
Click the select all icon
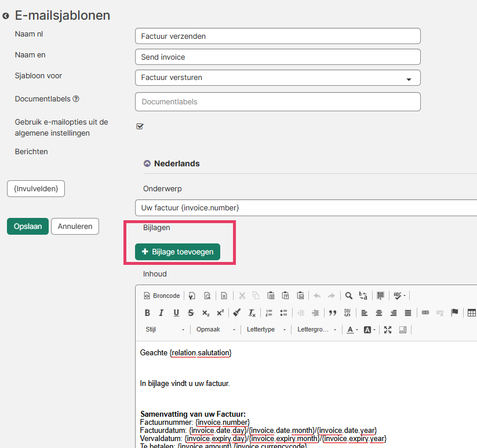(380, 296)
